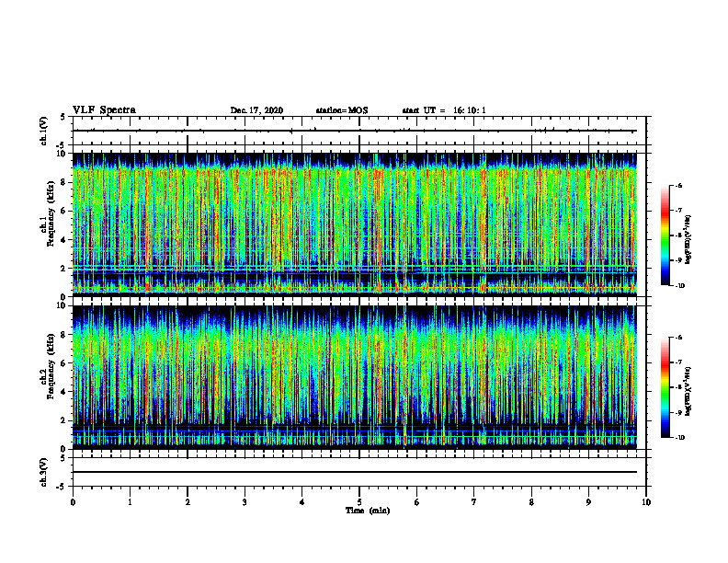This screenshot has width=728, height=563.
Task: Click the '5' tick on ch.1(V) axis
Action: pos(63,118)
